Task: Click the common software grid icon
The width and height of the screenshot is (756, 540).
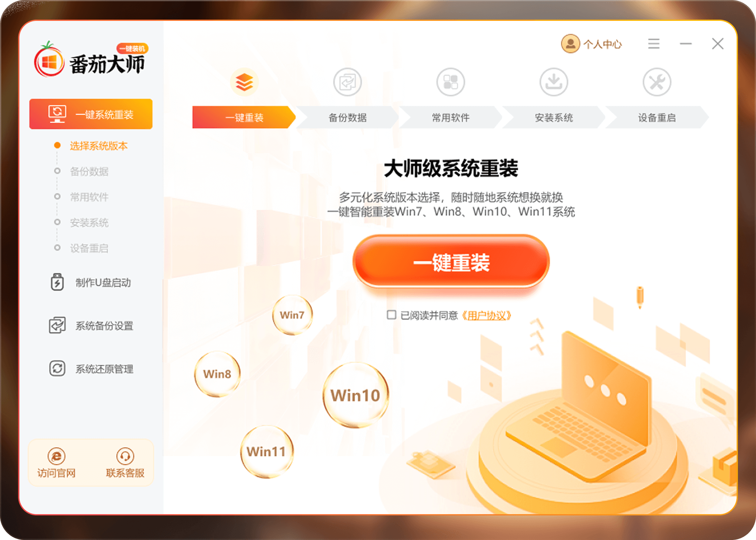Action: tap(450, 82)
